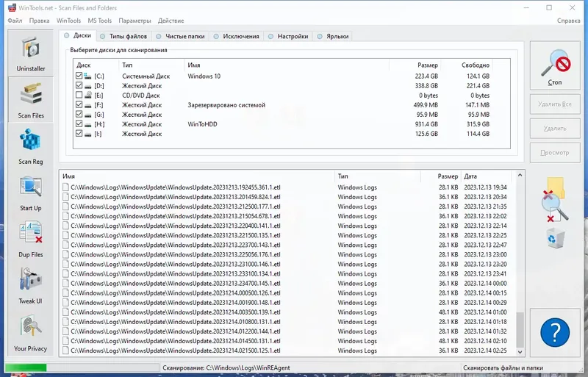Select row WindowsUpdate.20231213.212500.177.1.etl
Image resolution: width=588 pixels, height=377 pixels.
286,207
